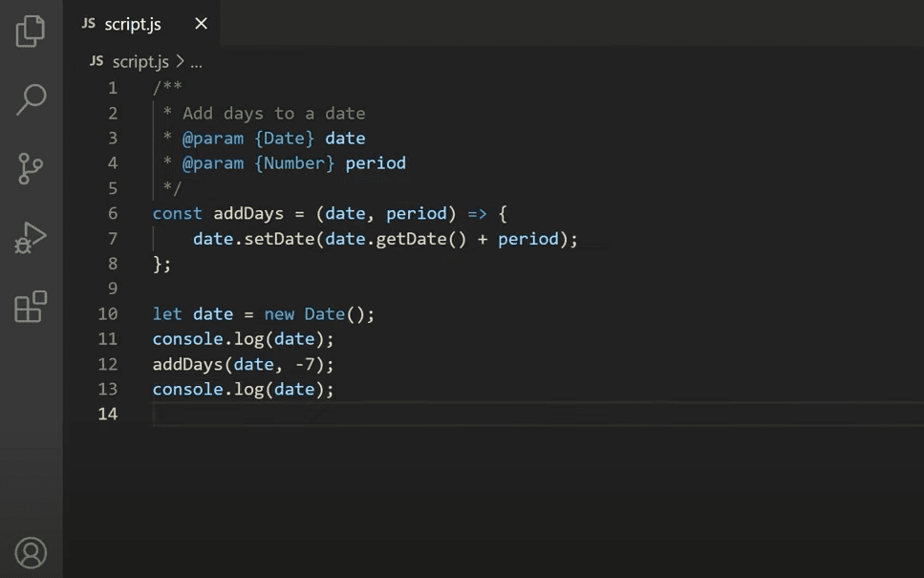Open the Explorer panel in activity bar
Image resolution: width=924 pixels, height=578 pixels.
(31, 31)
